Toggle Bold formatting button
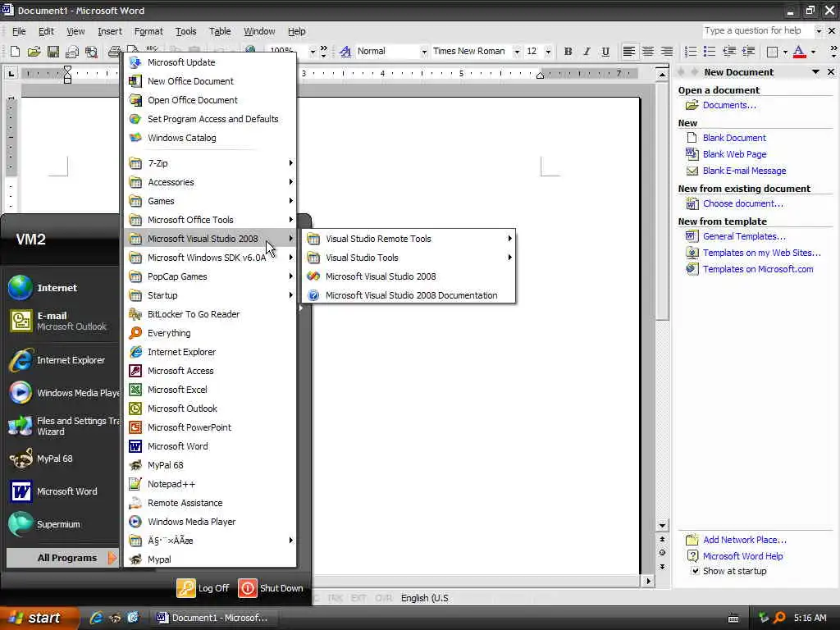840x630 pixels. pos(568,52)
